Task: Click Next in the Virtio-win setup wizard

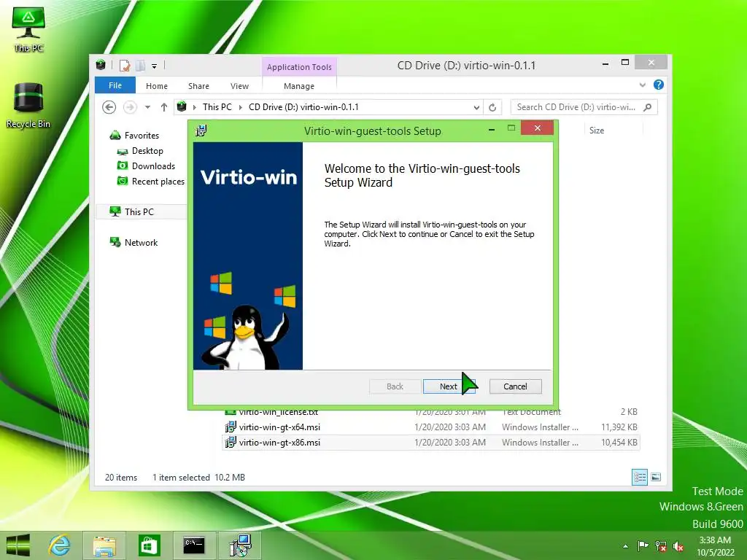Action: 449,386
